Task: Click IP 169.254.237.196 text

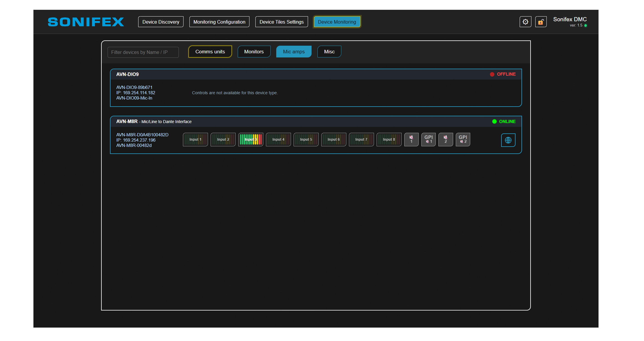Action: (136, 140)
